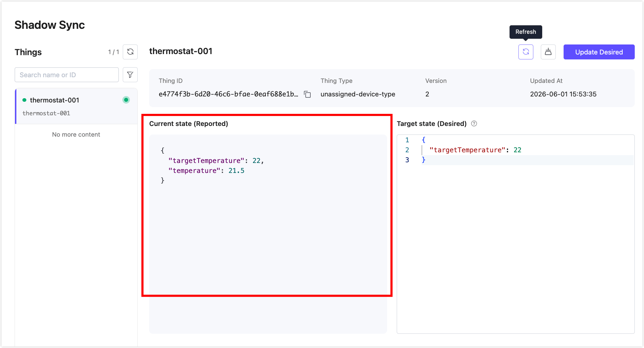The height and width of the screenshot is (348, 644).
Task: Click the unassigned-device-type value
Action: tap(358, 94)
